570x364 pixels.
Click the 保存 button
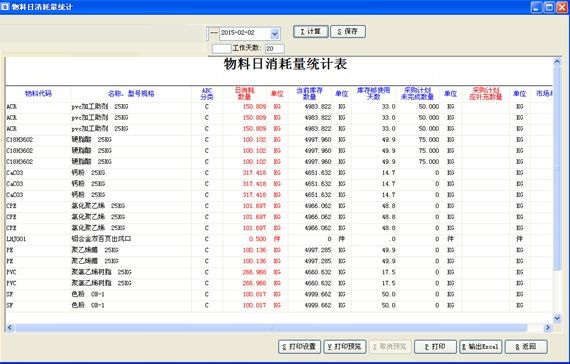click(348, 32)
